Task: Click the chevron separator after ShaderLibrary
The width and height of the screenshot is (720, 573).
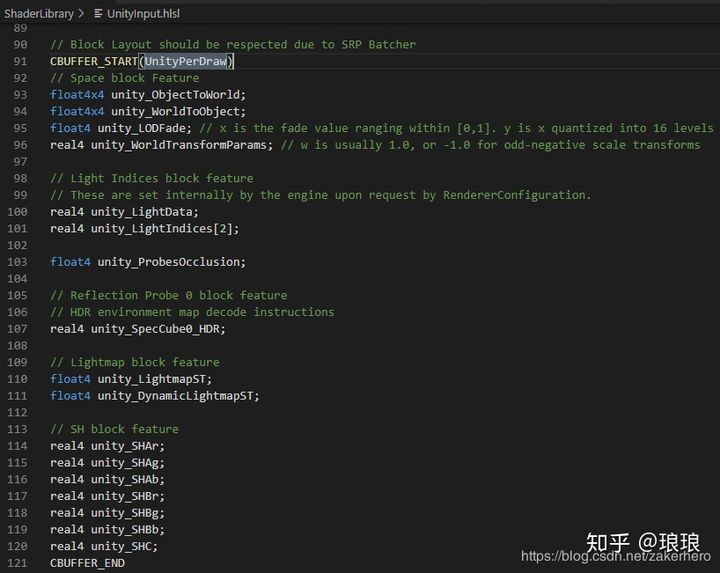Action: pyautogui.click(x=82, y=14)
